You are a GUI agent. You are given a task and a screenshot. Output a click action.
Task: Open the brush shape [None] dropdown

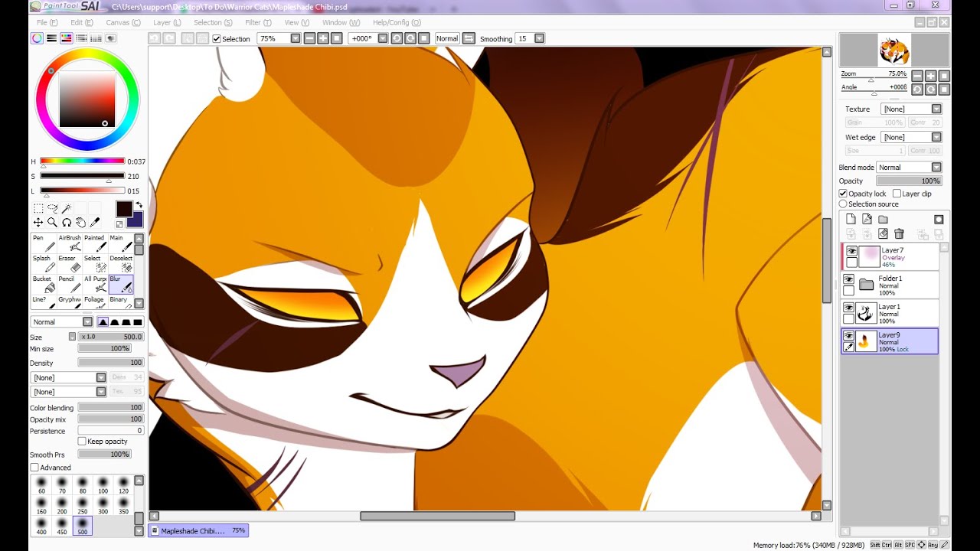(x=100, y=377)
